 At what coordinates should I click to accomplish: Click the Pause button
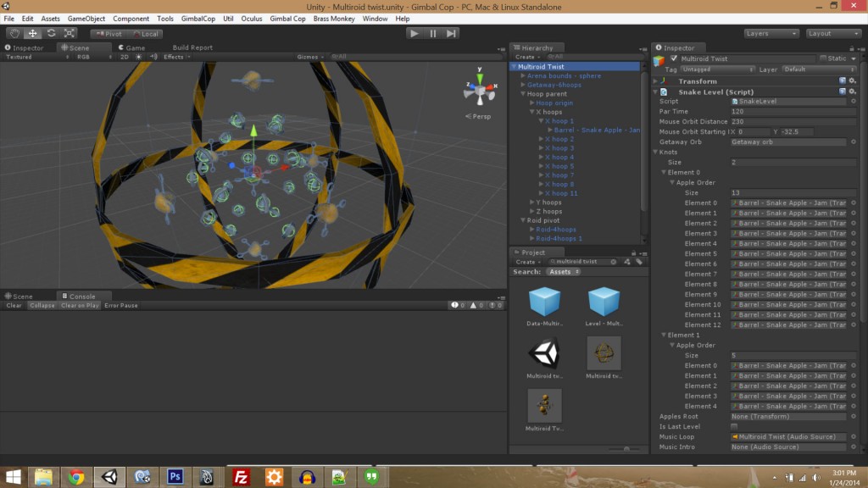point(433,33)
